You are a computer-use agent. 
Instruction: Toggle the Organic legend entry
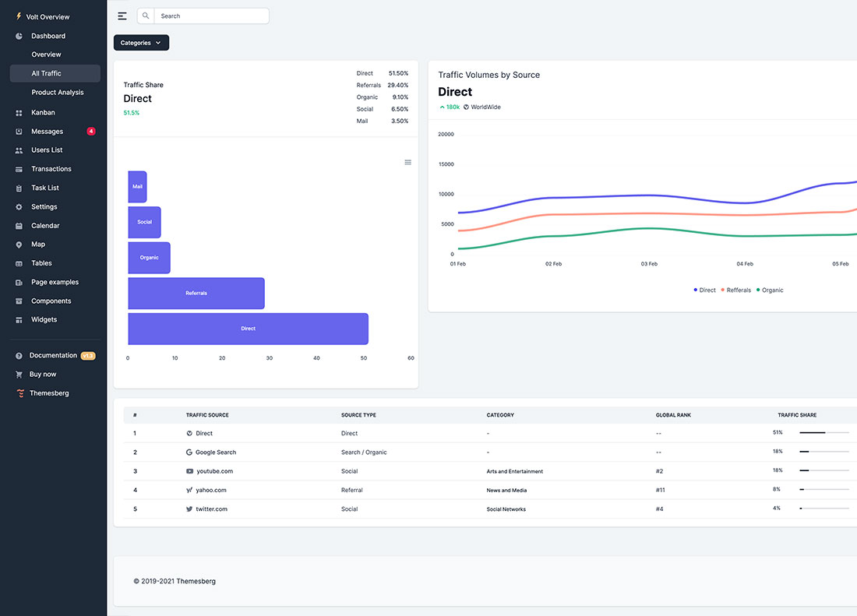click(770, 290)
